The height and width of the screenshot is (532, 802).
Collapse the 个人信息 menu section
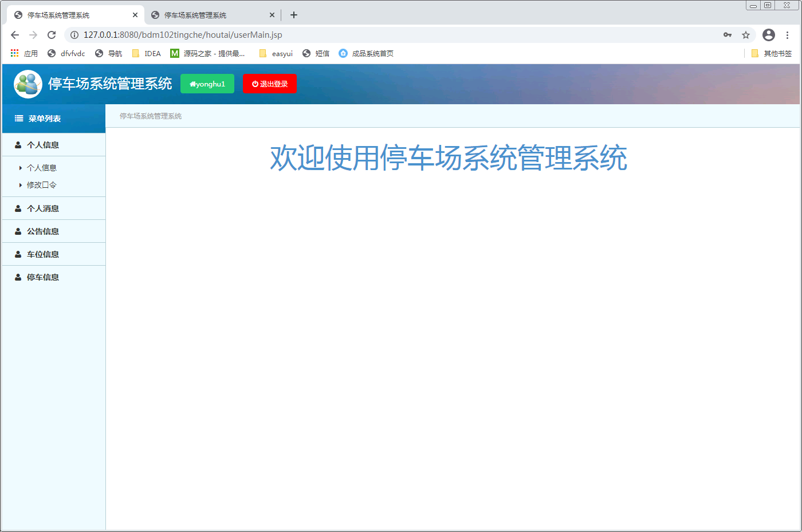[54, 145]
